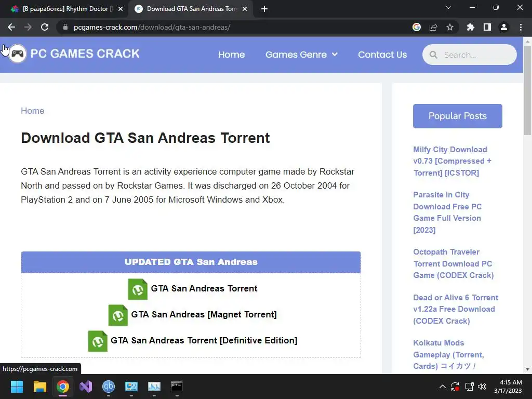Click the Download GTA San Andreas Torrent heading
Viewport: 532px width, 399px height.
(145, 138)
